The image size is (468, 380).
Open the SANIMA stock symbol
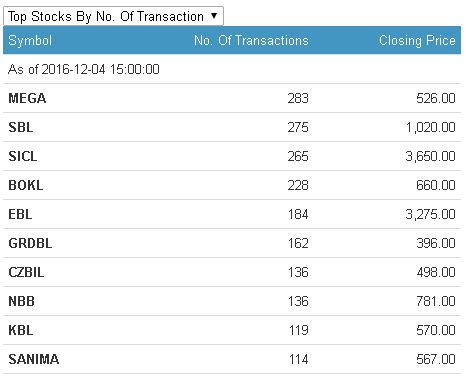[x=34, y=359]
